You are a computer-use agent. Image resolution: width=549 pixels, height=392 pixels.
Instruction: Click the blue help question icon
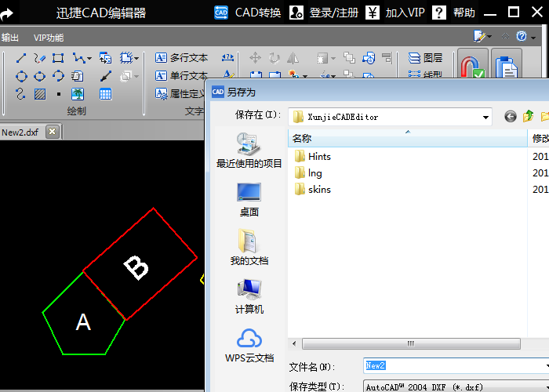pos(522,36)
